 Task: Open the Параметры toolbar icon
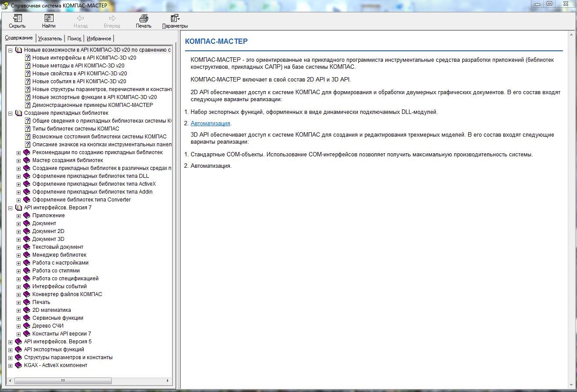175,18
